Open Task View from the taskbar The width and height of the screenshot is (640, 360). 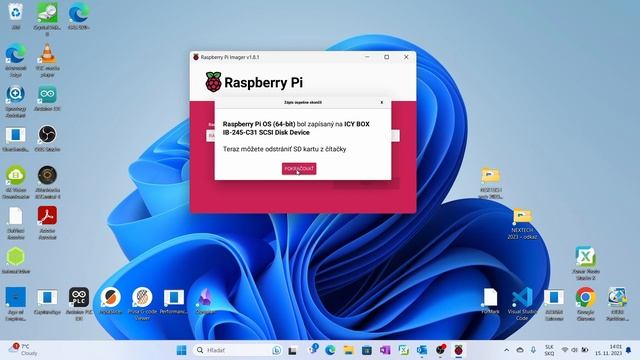coord(292,350)
